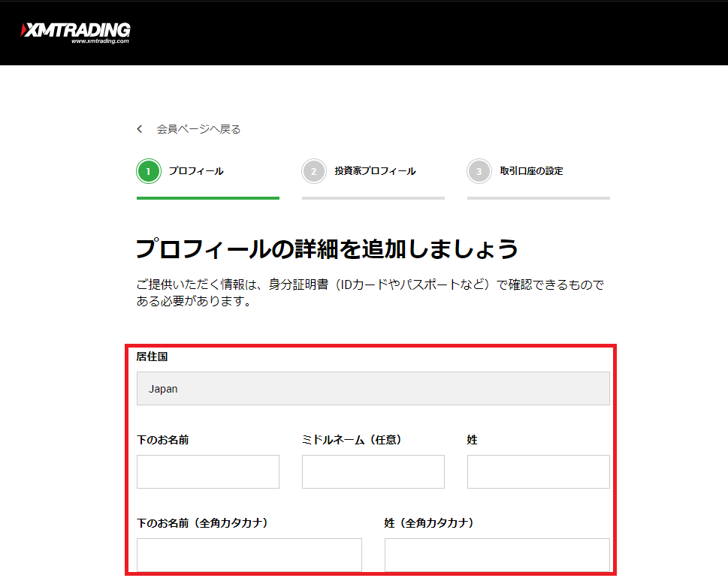Focus the 姓 input field
This screenshot has height=578, width=728.
coord(539,471)
